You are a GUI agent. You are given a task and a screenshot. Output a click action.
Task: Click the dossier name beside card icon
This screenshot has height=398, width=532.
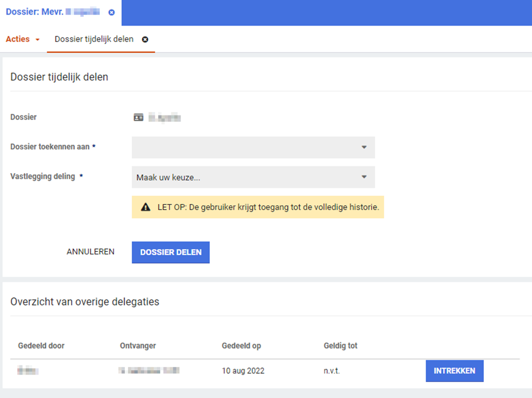click(x=165, y=118)
